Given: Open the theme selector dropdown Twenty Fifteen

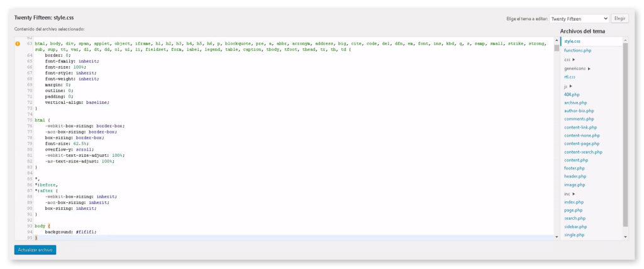Looking at the screenshot, I should (x=579, y=19).
